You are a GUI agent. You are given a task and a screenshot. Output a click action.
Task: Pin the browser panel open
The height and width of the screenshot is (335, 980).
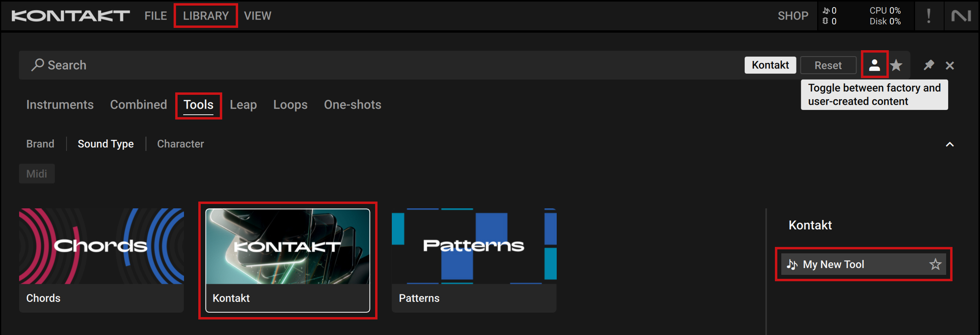pos(929,65)
